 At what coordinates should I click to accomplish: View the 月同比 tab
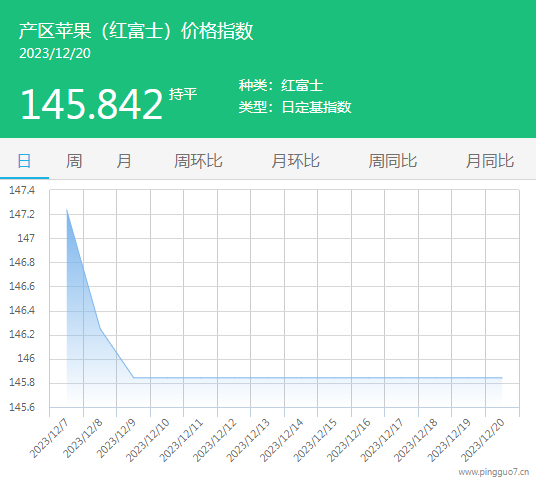click(490, 161)
